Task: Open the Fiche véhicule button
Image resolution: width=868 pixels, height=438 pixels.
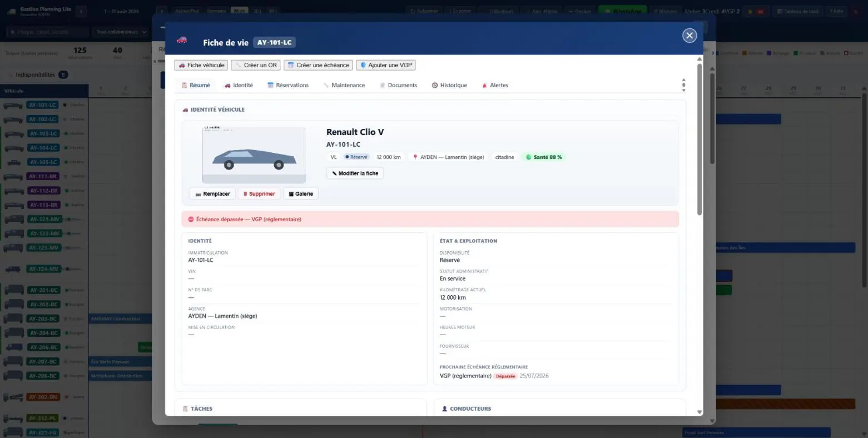Action: point(201,65)
